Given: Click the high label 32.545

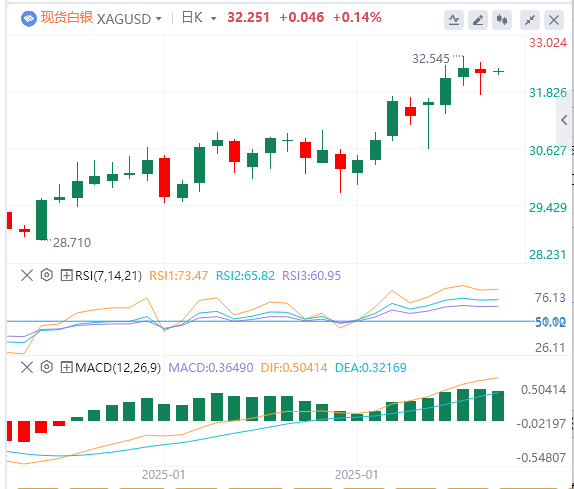Looking at the screenshot, I should coord(431,59).
